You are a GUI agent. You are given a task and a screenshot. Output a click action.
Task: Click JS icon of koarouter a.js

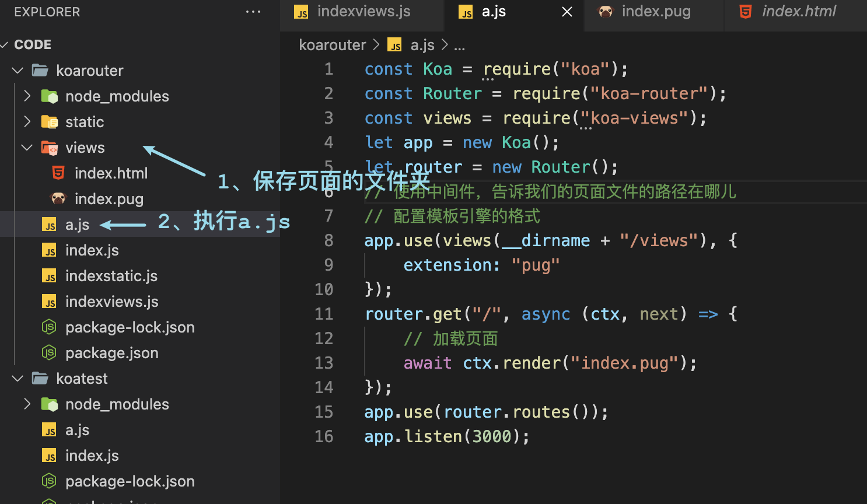50,225
